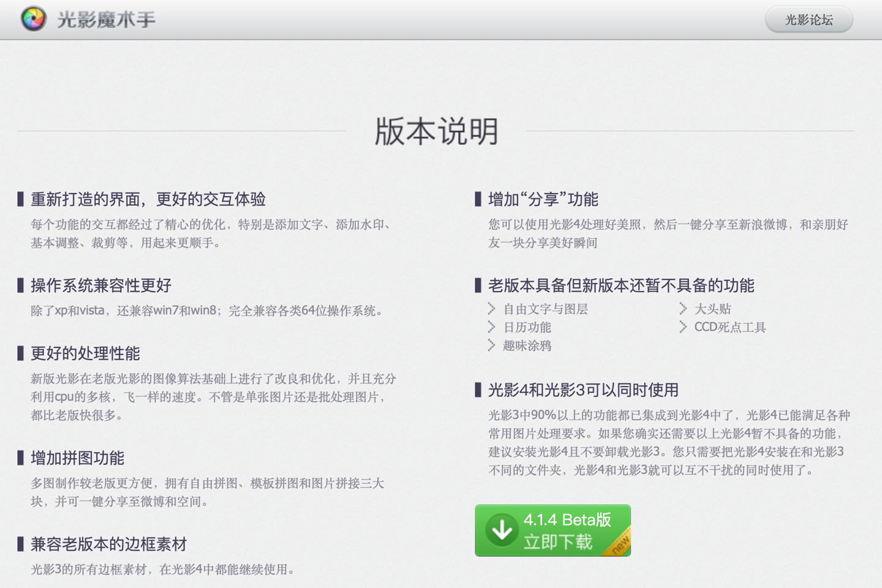This screenshot has width=882, height=588.
Task: Click chevron beside CCD死点工具
Action: [683, 326]
